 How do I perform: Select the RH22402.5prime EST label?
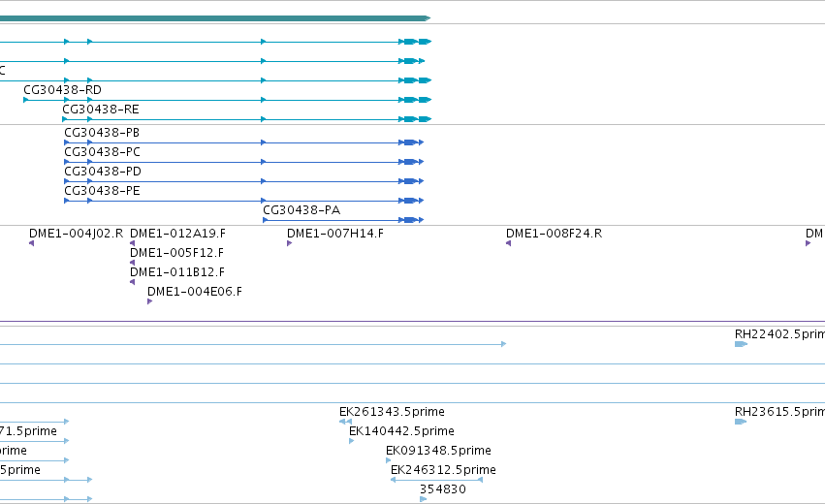click(779, 334)
